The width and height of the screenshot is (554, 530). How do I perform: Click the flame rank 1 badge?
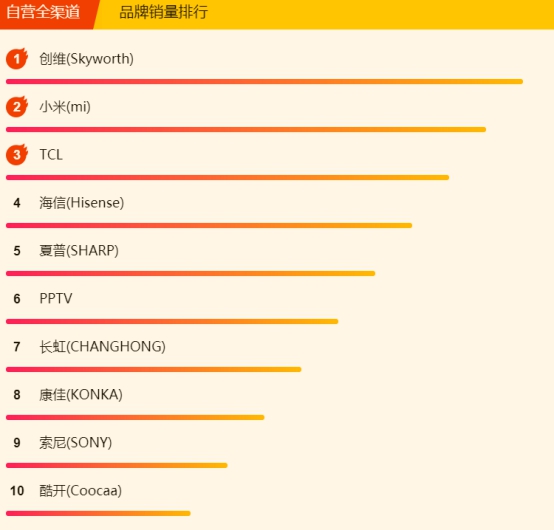pyautogui.click(x=17, y=58)
